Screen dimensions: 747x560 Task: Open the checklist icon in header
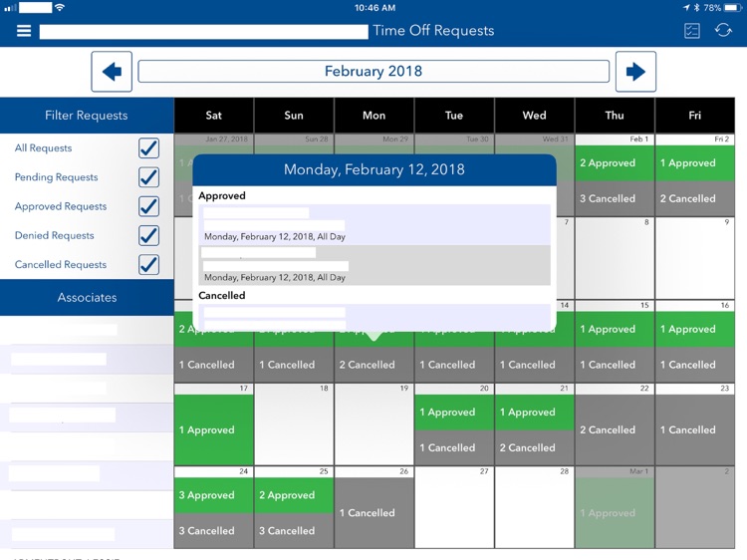point(692,31)
